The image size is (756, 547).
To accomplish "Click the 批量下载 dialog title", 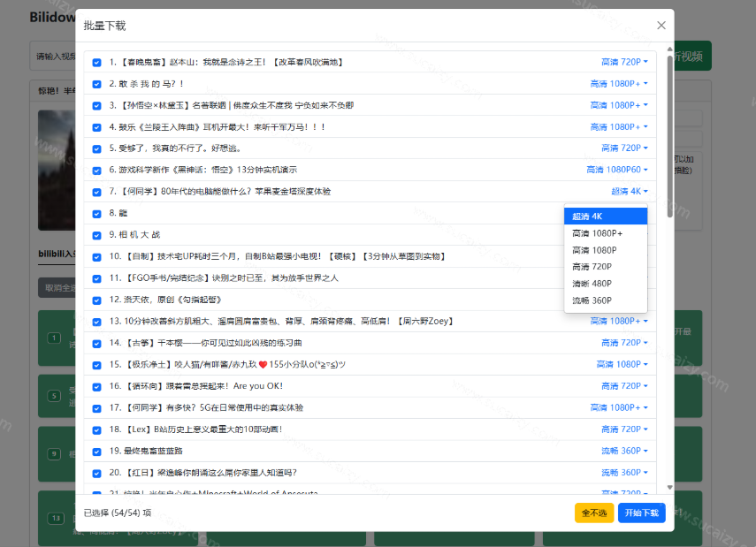I will 104,26.
